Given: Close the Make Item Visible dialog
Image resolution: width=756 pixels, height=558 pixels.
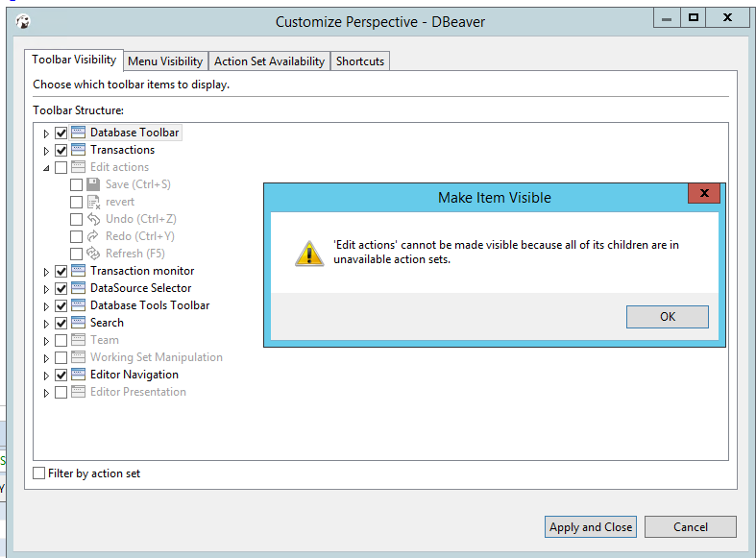Looking at the screenshot, I should coord(704,193).
